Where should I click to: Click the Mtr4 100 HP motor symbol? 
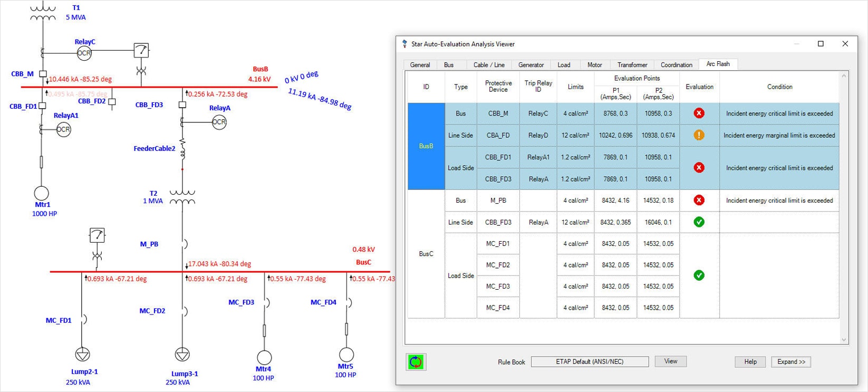pos(264,357)
